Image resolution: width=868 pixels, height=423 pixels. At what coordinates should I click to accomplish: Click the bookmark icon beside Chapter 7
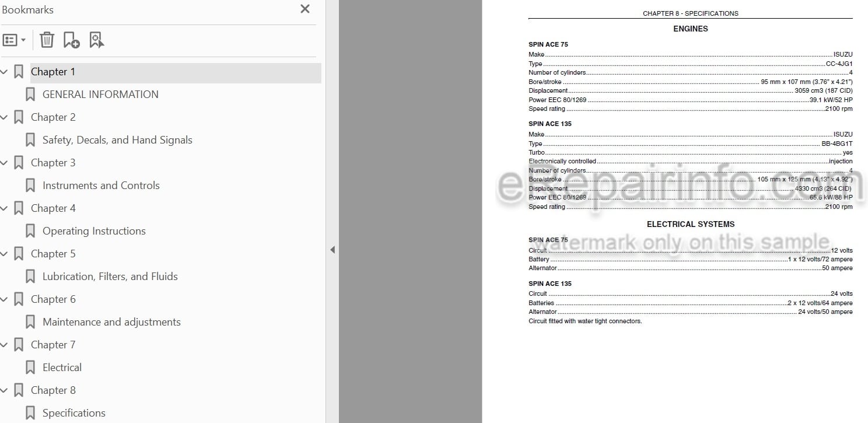click(x=19, y=345)
